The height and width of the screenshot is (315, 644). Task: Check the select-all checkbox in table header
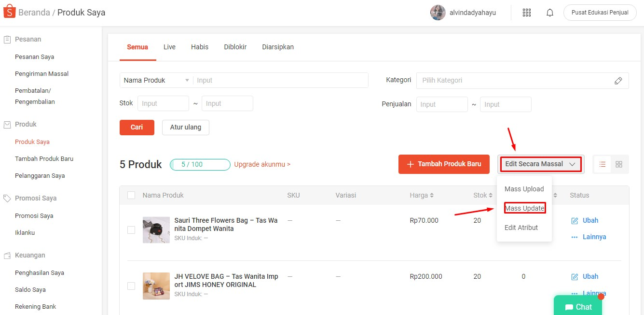(131, 195)
